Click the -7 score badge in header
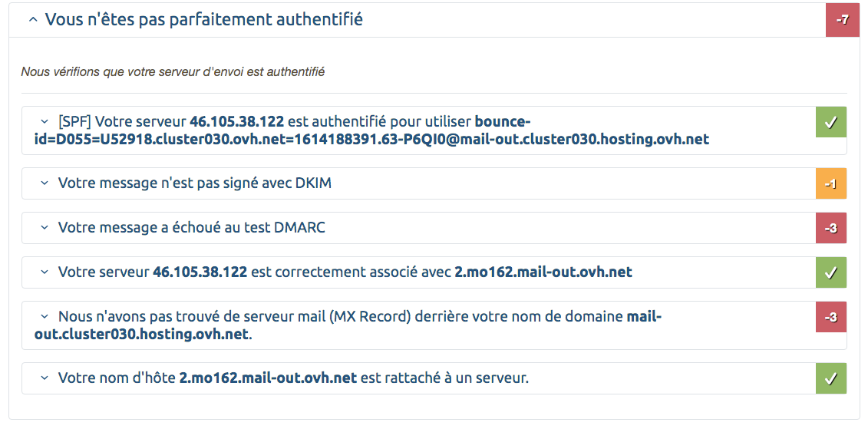The height and width of the screenshot is (429, 868). click(842, 20)
